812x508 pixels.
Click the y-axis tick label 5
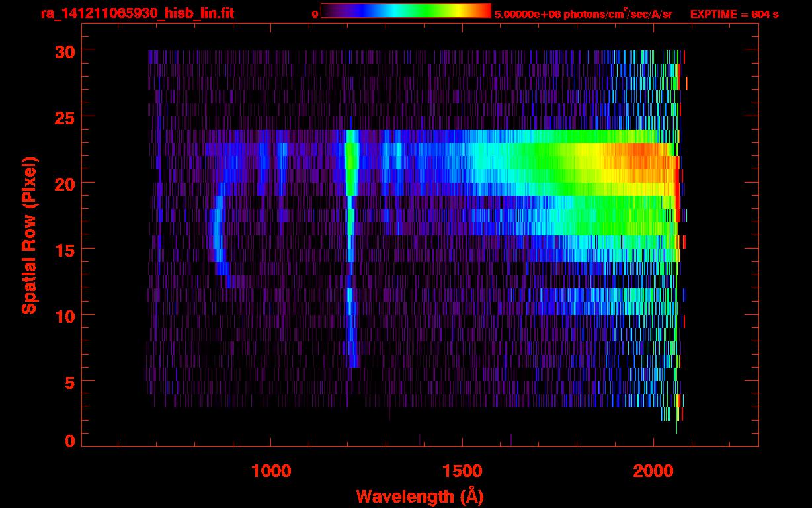[x=71, y=382]
